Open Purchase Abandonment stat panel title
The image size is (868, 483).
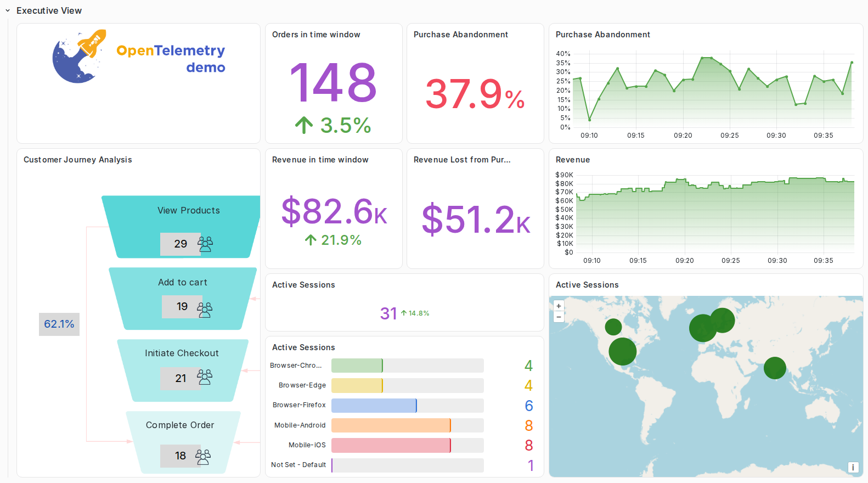[461, 35]
